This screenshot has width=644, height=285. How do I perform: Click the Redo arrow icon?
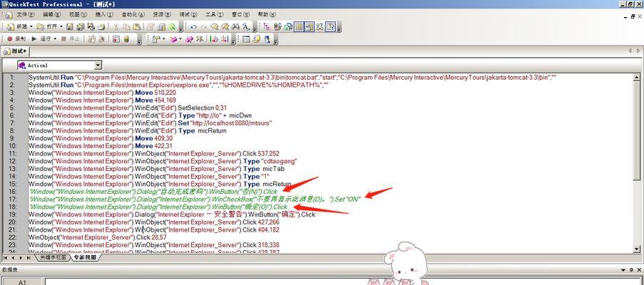(x=204, y=26)
